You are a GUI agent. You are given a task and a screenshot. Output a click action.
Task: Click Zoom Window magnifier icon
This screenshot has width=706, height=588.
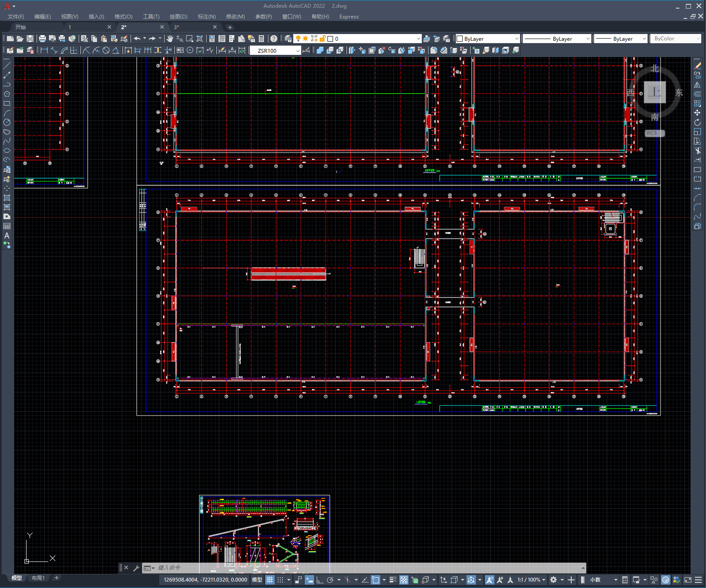pos(190,39)
